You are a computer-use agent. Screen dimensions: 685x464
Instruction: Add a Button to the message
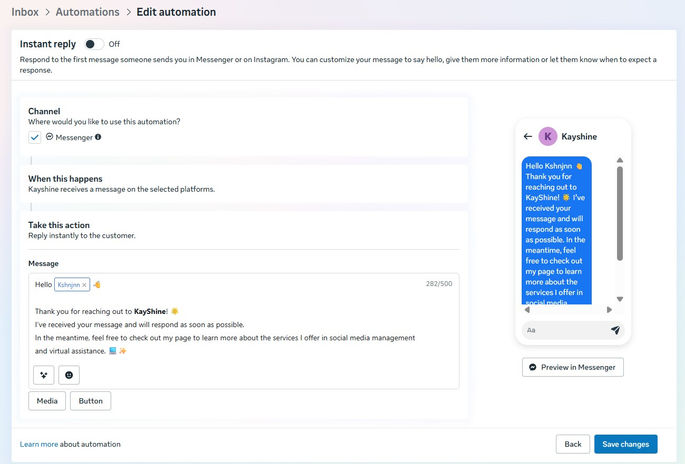click(x=90, y=401)
